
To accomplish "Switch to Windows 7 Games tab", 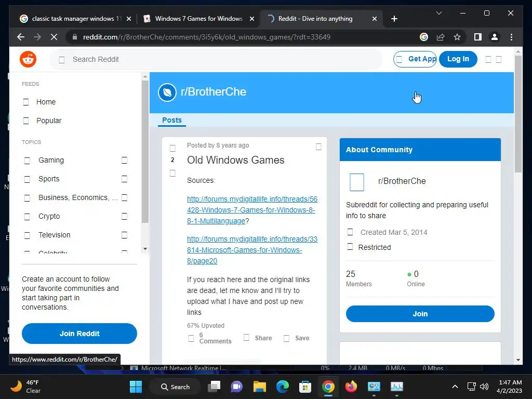I will (198, 19).
